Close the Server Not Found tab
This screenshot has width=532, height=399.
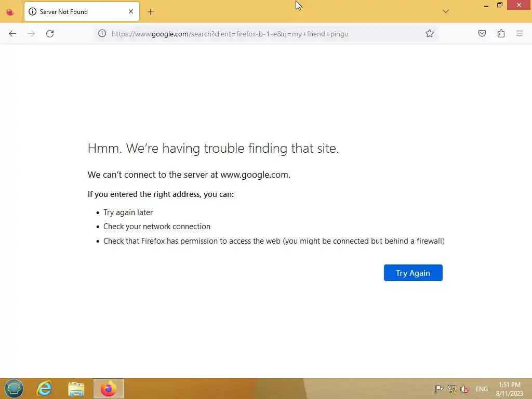coord(131,11)
